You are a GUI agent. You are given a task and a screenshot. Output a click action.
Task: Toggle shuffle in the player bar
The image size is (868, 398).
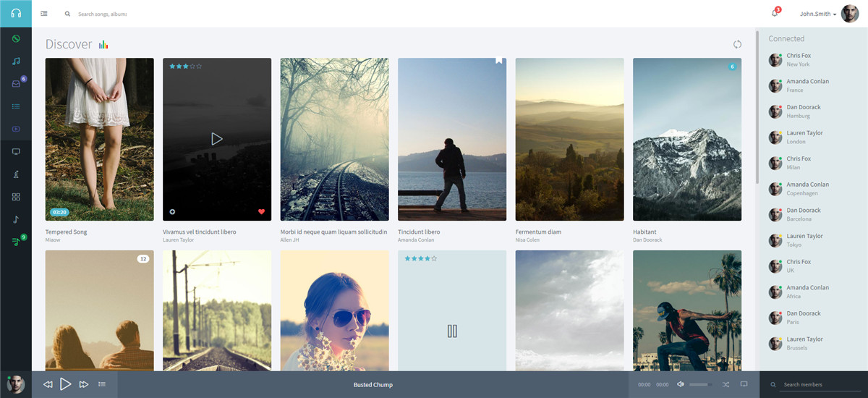(726, 384)
